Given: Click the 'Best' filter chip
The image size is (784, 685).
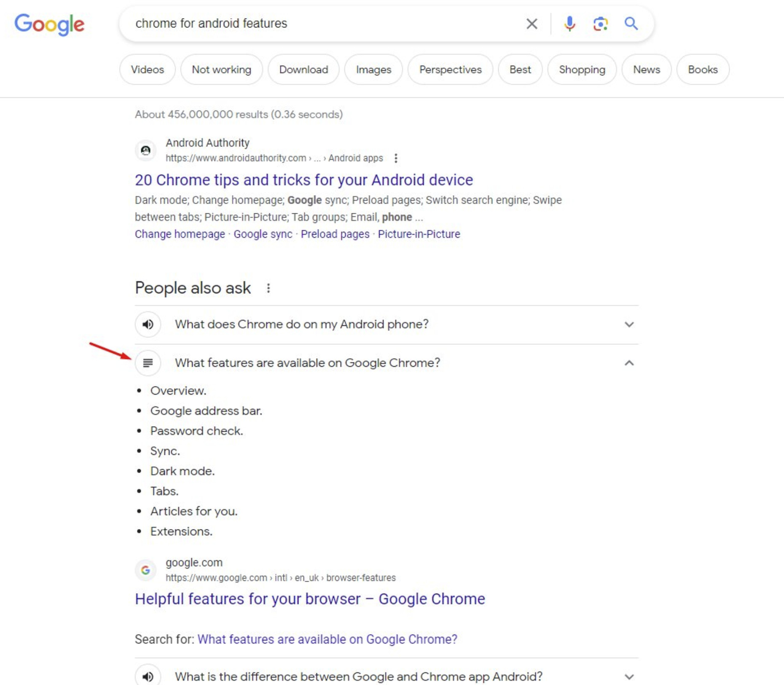Looking at the screenshot, I should coord(520,70).
